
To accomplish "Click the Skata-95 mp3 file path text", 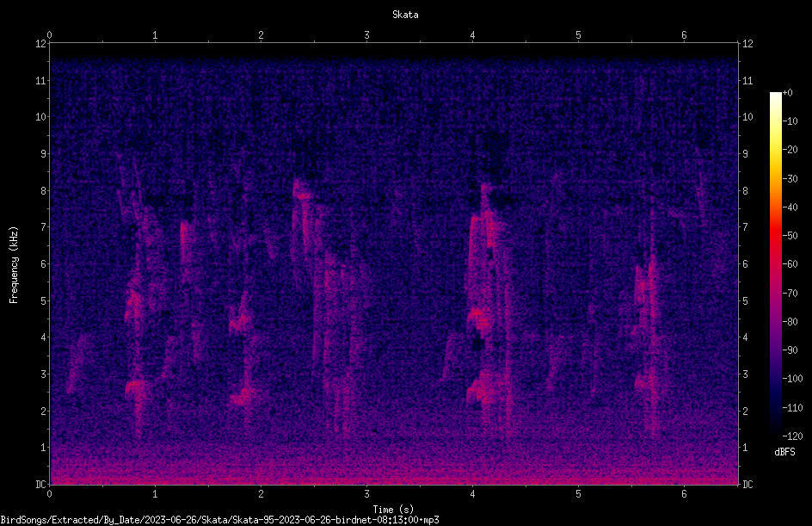I will point(219,520).
